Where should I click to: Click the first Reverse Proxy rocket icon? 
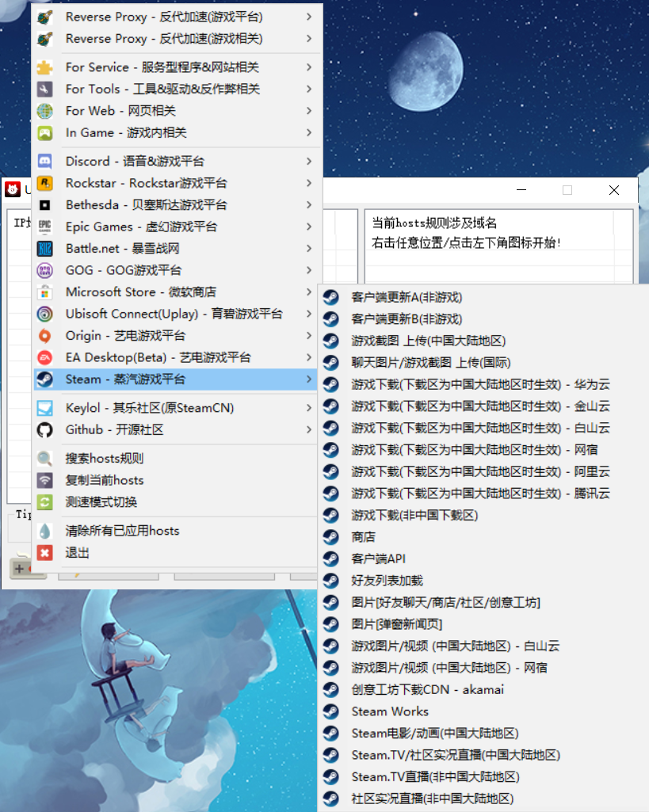click(45, 17)
